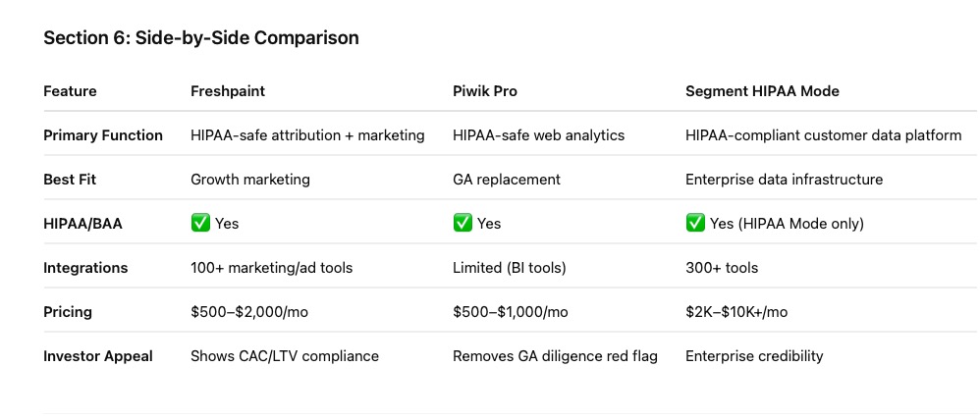Click the Integrations row label
Viewport: 980px width, 420px height.
[85, 268]
